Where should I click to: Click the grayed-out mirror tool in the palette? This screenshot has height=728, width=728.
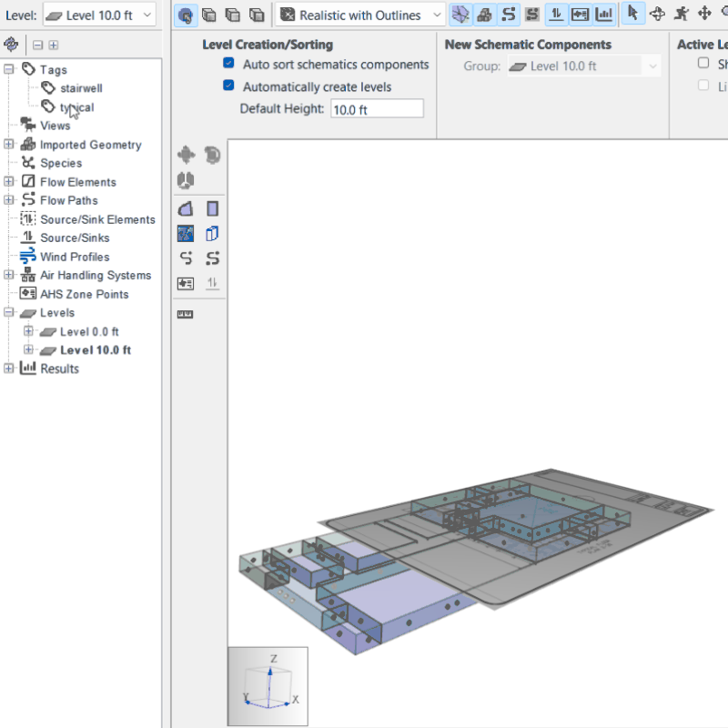pyautogui.click(x=186, y=180)
